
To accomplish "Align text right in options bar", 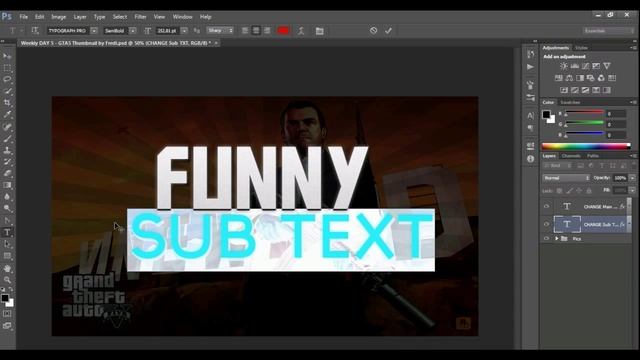I will click(x=267, y=31).
